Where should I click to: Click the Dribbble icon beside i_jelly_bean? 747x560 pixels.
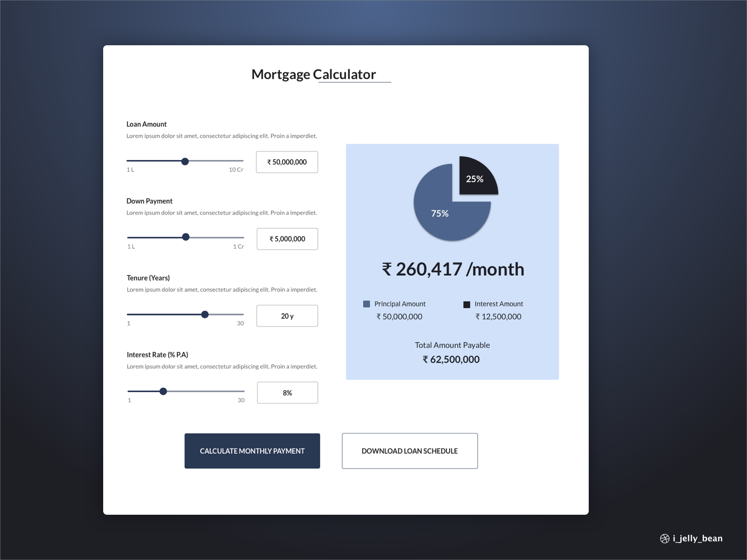coord(665,539)
